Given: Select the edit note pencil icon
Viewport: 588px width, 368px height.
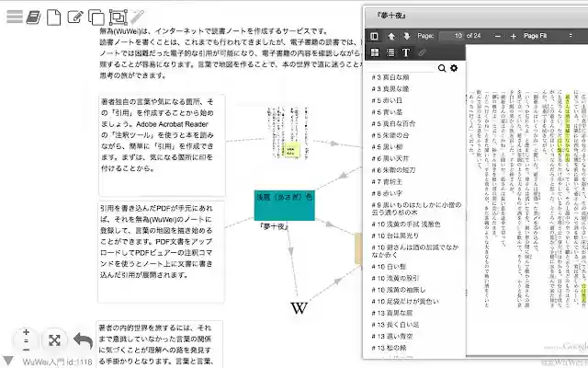Looking at the screenshot, I should [x=75, y=17].
